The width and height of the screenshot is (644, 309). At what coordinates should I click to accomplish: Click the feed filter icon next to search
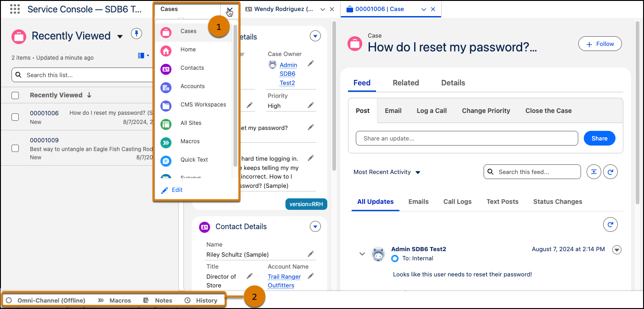coord(594,172)
